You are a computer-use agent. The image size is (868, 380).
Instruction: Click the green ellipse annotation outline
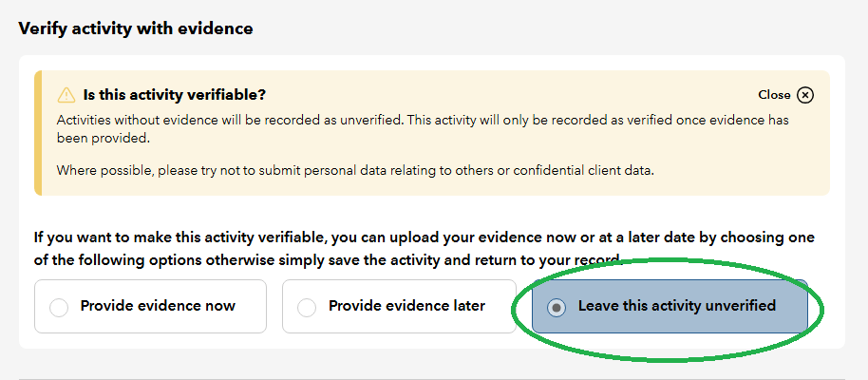pos(822,307)
